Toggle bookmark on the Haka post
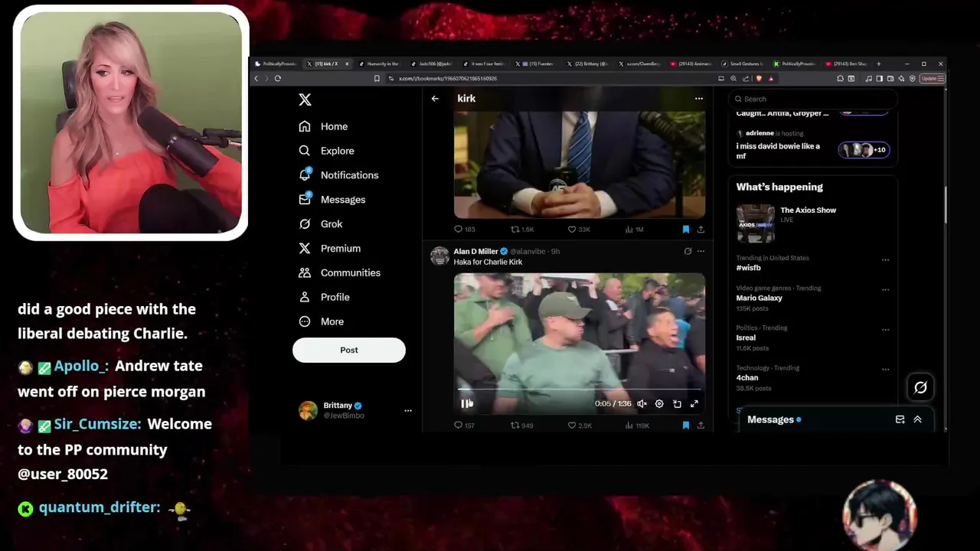The width and height of the screenshot is (980, 551). pyautogui.click(x=686, y=425)
